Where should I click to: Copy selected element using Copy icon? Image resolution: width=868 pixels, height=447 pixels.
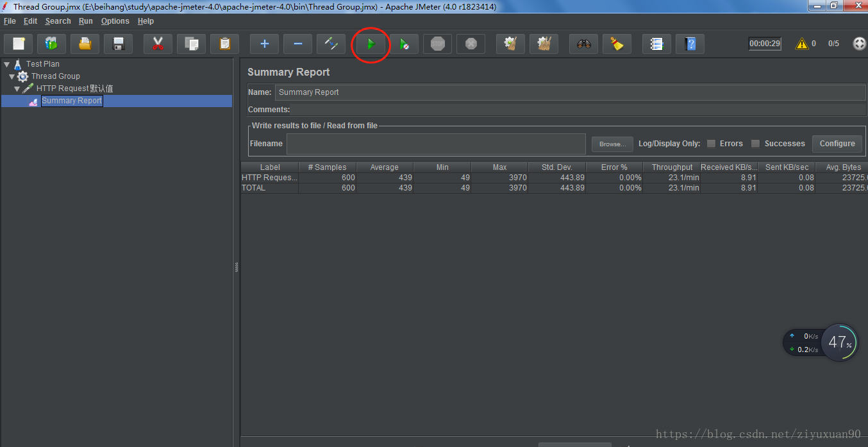[191, 44]
